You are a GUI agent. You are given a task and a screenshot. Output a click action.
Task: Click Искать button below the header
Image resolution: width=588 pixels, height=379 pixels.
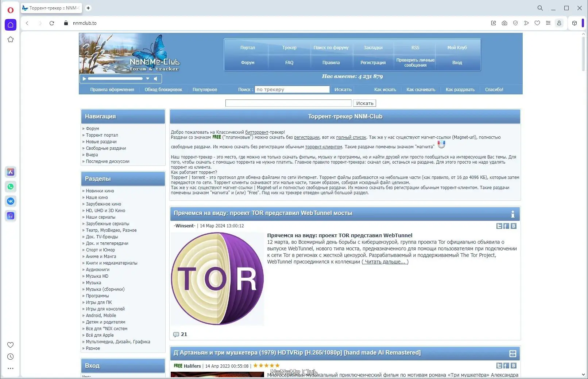tap(364, 103)
